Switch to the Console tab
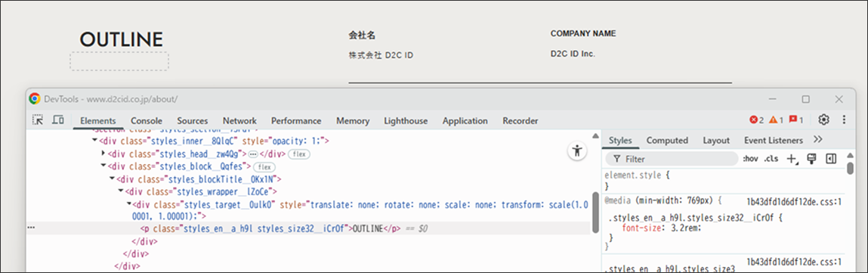The height and width of the screenshot is (273, 868). click(x=146, y=121)
